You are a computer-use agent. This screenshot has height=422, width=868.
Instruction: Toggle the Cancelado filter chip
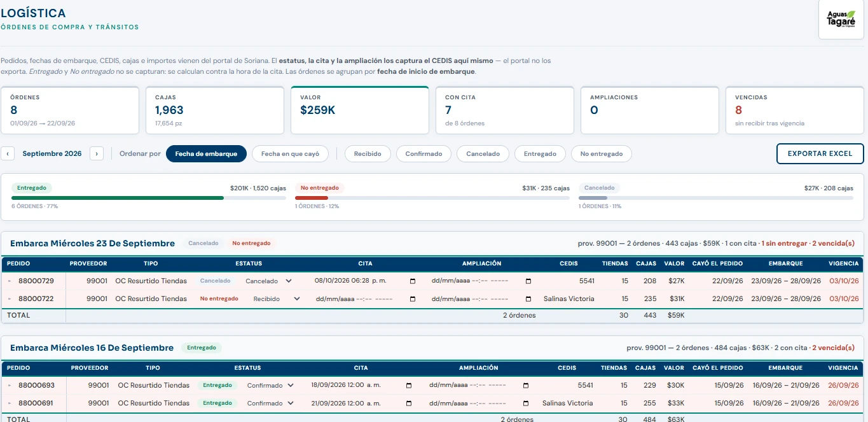click(483, 153)
